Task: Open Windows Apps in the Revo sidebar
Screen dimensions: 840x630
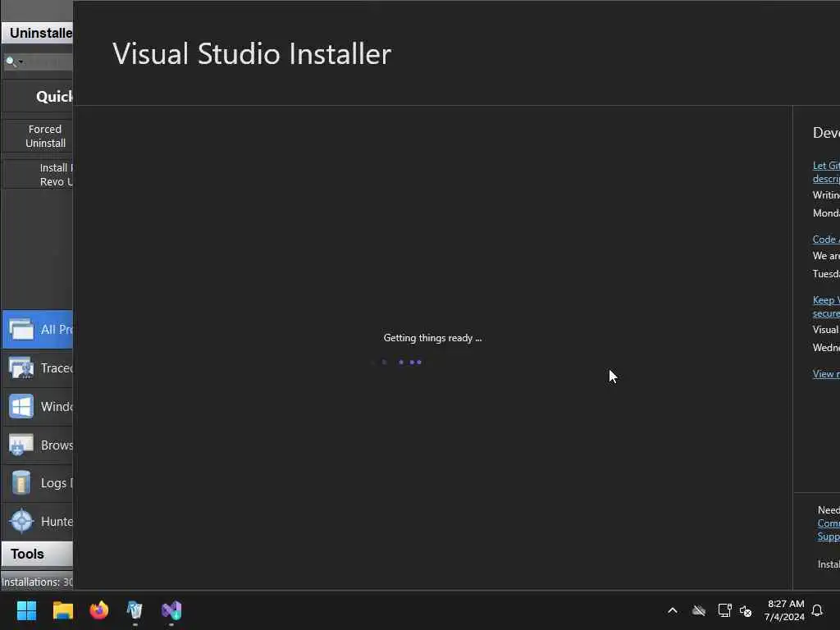Action: tap(38, 407)
